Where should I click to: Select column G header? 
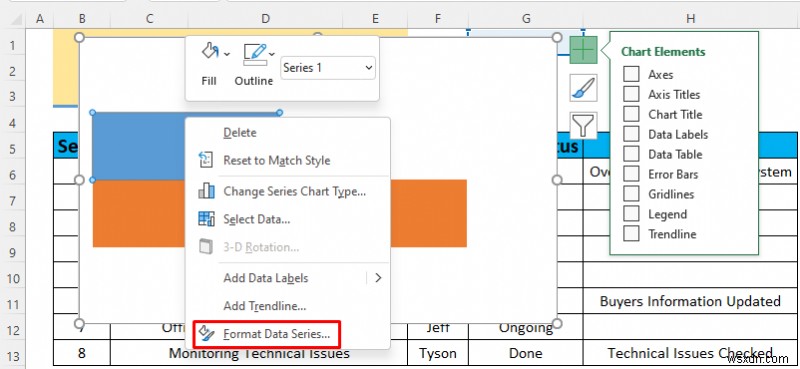click(x=526, y=19)
